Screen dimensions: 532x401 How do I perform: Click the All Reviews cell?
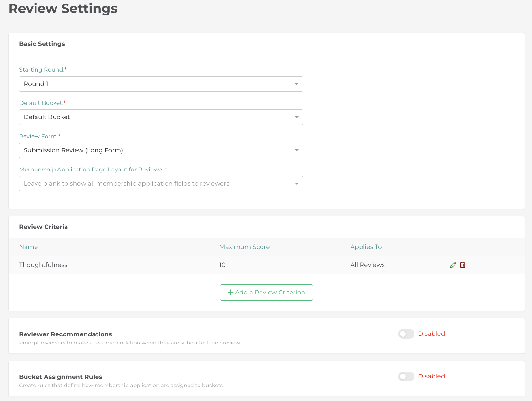tap(367, 265)
